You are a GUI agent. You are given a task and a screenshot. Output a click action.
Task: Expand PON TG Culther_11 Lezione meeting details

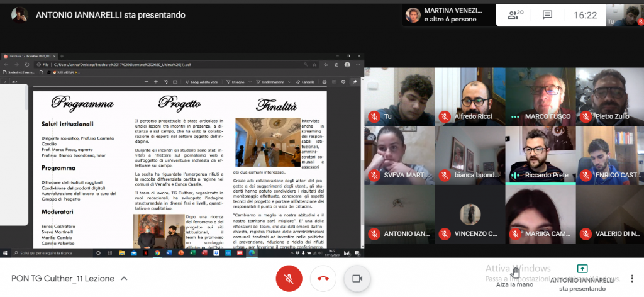[x=124, y=278]
